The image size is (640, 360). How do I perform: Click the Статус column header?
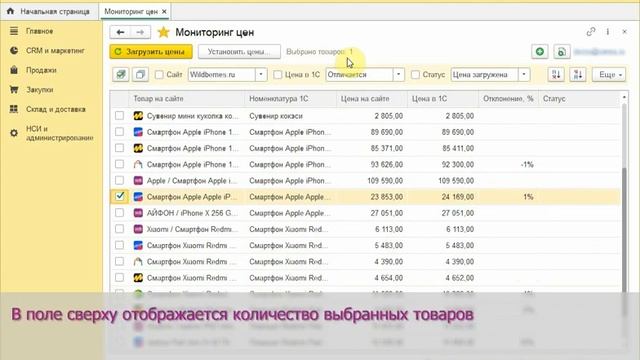[580, 99]
